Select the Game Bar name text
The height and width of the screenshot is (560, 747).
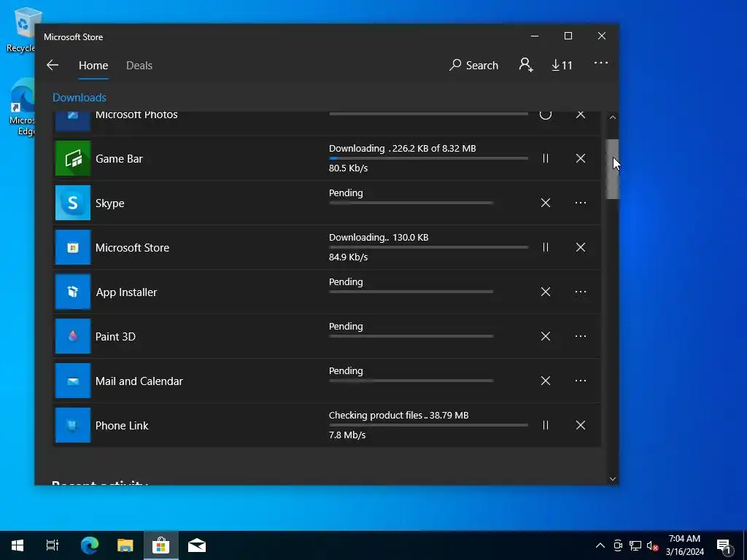click(119, 158)
